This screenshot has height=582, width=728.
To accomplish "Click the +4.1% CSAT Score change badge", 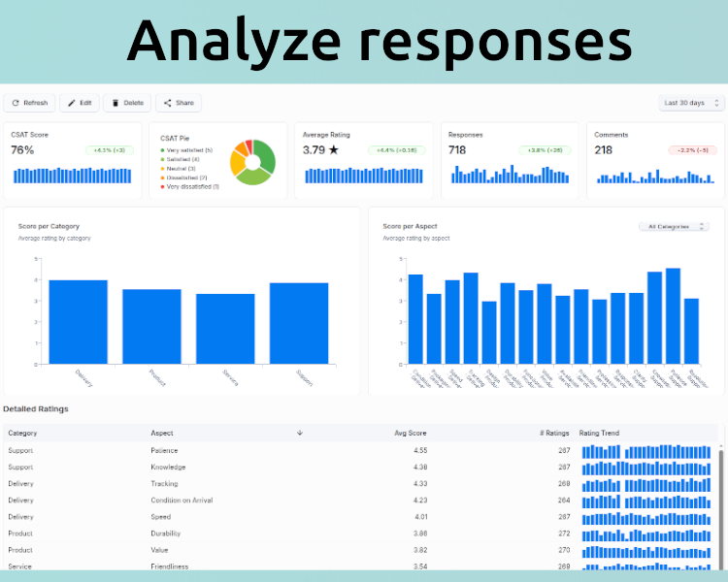I will 110,150.
